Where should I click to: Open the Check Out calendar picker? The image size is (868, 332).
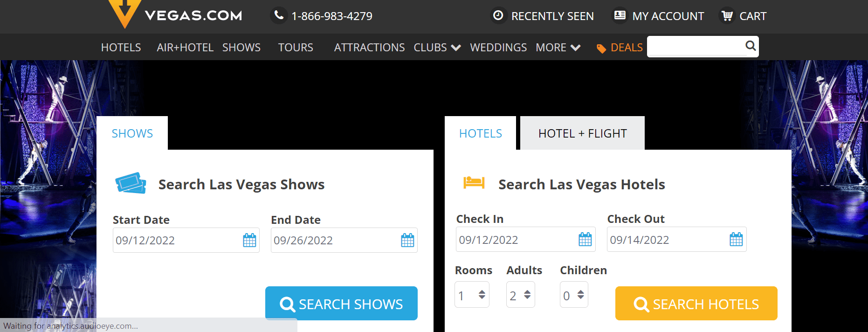(x=736, y=240)
